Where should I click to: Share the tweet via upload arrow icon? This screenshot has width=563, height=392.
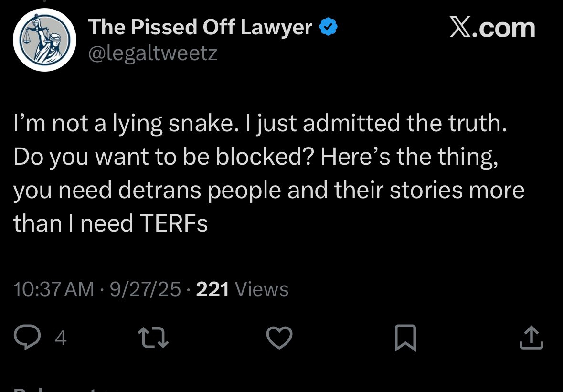(x=531, y=338)
